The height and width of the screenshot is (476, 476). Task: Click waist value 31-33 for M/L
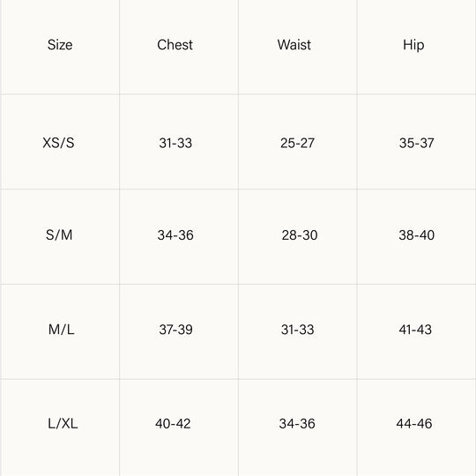[x=298, y=330]
